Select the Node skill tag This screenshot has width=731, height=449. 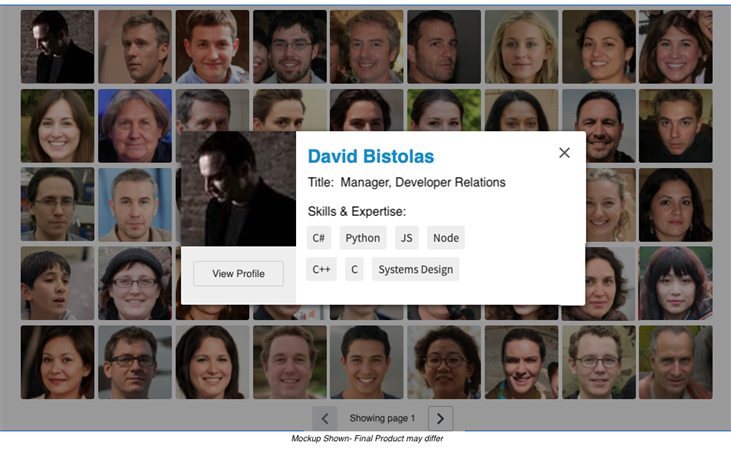pos(446,238)
